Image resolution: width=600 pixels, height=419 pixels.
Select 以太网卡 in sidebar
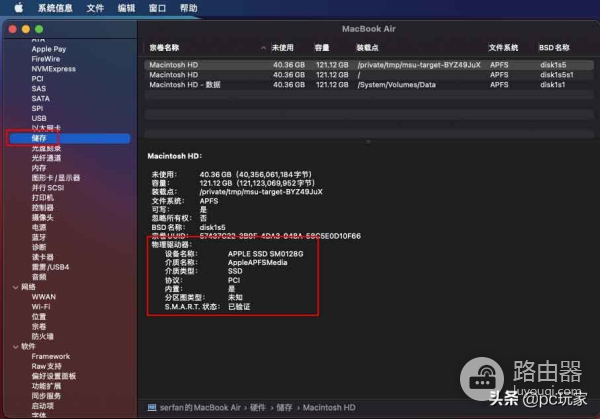click(x=46, y=128)
